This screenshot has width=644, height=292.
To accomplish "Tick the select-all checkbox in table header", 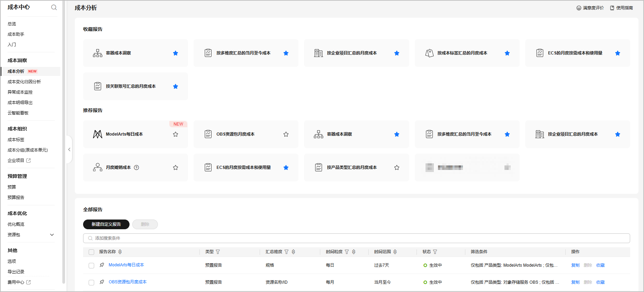I will [x=91, y=252].
